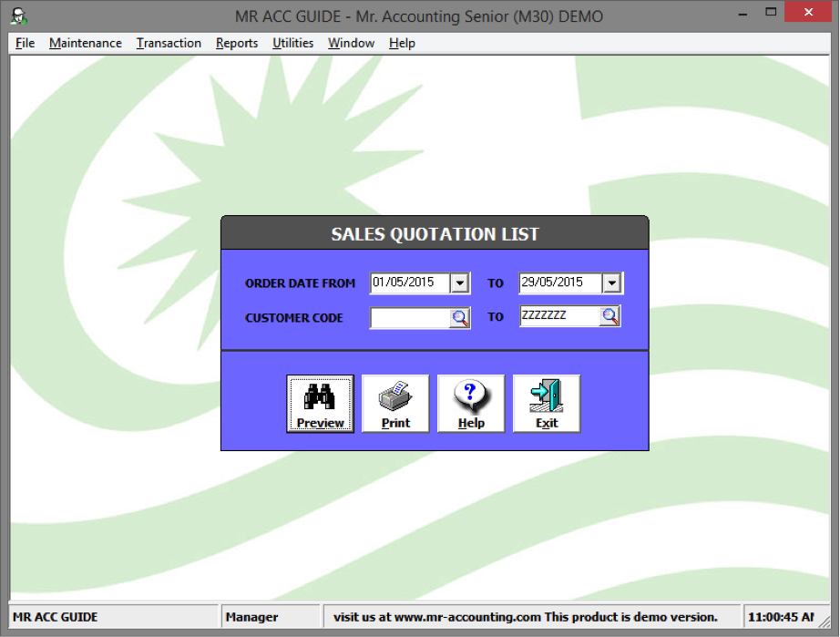Click the Exit door button
840x637 pixels.
click(x=547, y=404)
